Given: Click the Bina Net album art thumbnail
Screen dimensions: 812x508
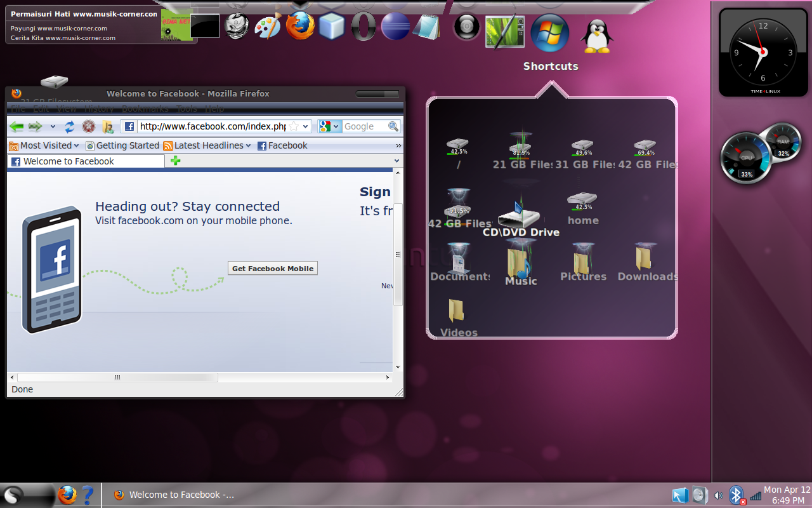Looking at the screenshot, I should click(177, 26).
